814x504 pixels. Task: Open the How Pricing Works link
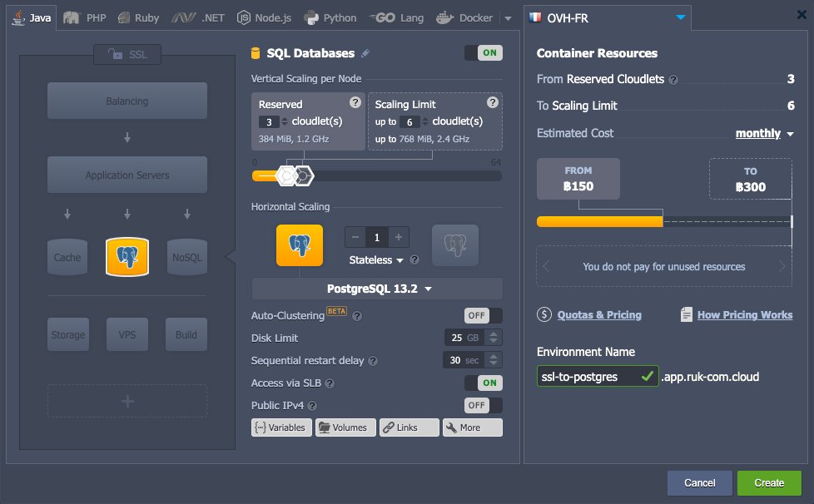click(x=745, y=315)
